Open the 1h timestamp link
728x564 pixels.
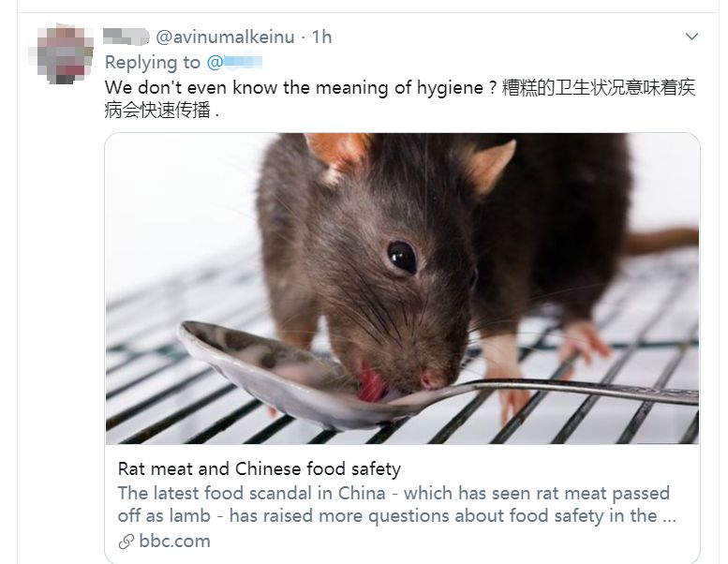coord(321,37)
